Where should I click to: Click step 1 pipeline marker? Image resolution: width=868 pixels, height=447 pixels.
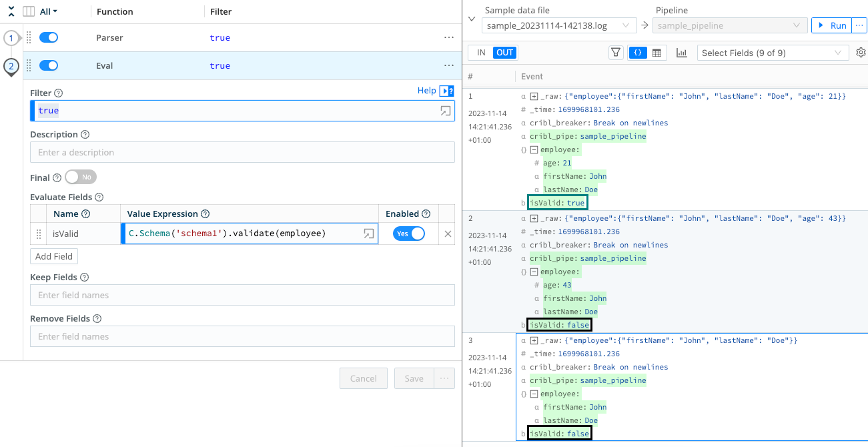click(x=11, y=38)
